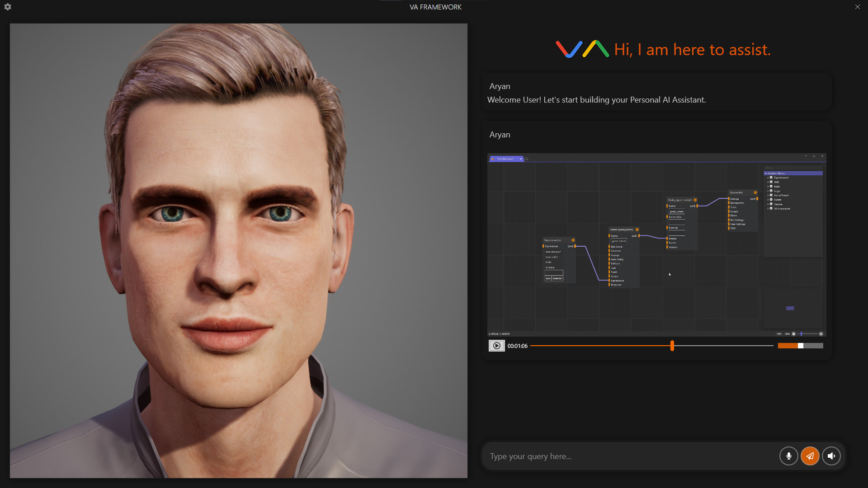Click the REMOVE button on Expression List node
Image resolution: width=868 pixels, height=488 pixels.
pyautogui.click(x=557, y=278)
